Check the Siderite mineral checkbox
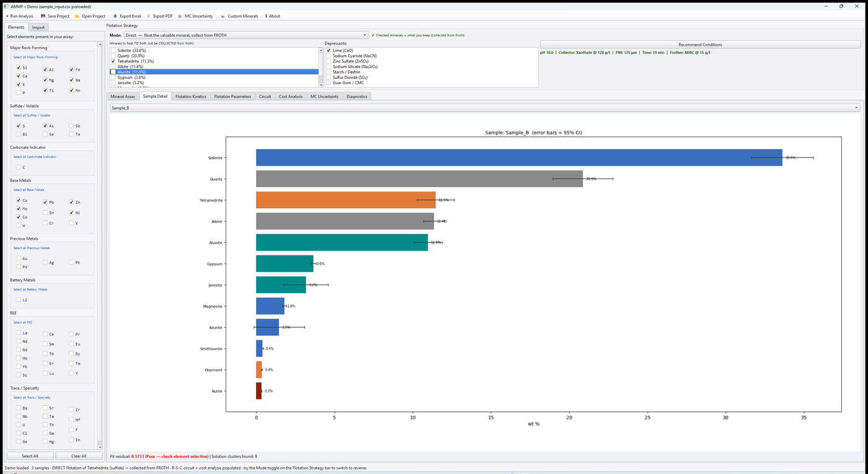The image size is (868, 474). click(113, 51)
